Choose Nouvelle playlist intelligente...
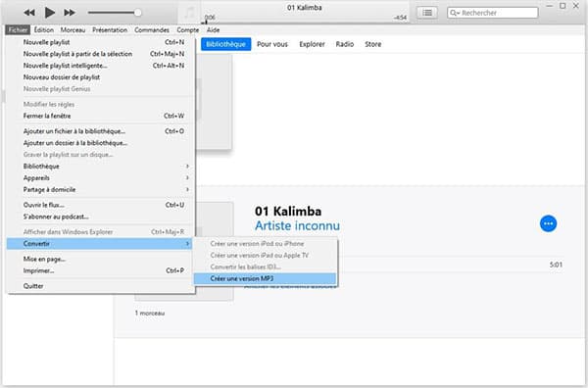The height and width of the screenshot is (388, 588). [101, 66]
